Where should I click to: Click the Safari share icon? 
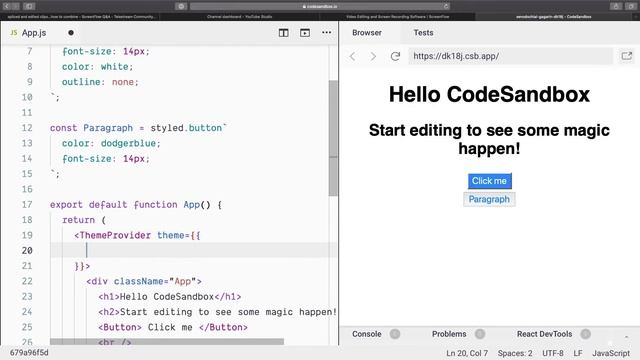pyautogui.click(x=616, y=6)
